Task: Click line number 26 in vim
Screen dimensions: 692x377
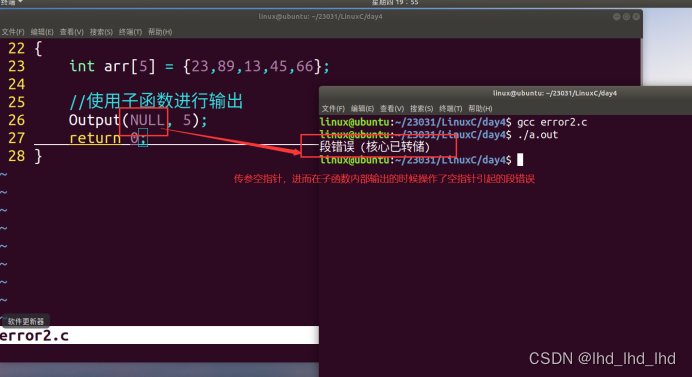Action: point(16,120)
